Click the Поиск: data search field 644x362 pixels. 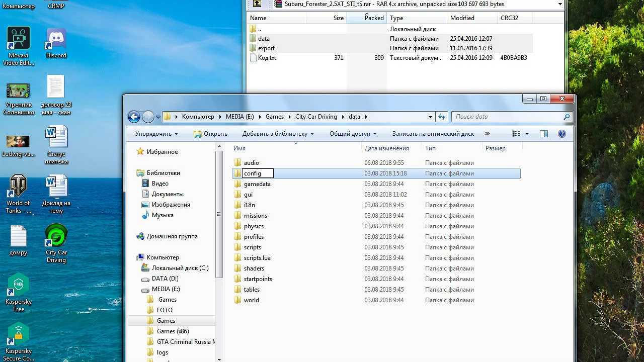point(512,117)
